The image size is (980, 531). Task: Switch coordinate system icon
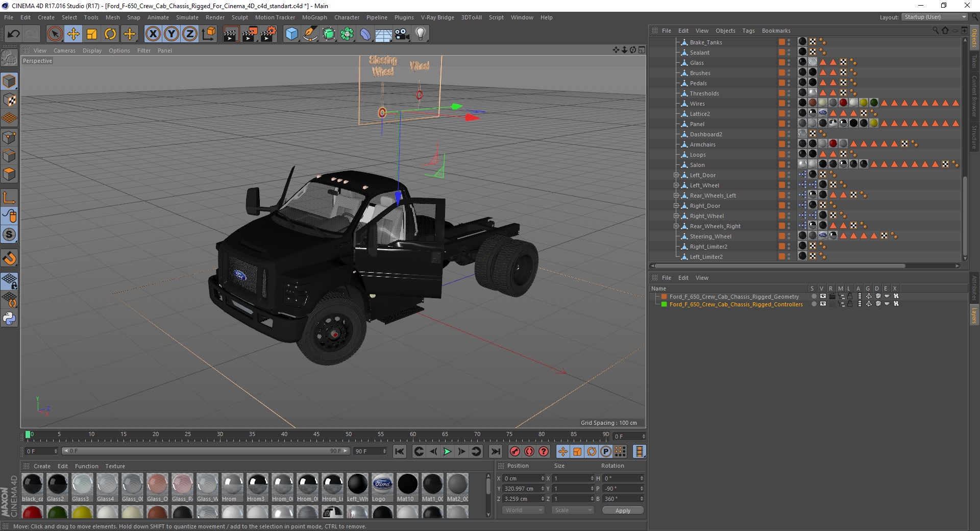tap(209, 34)
